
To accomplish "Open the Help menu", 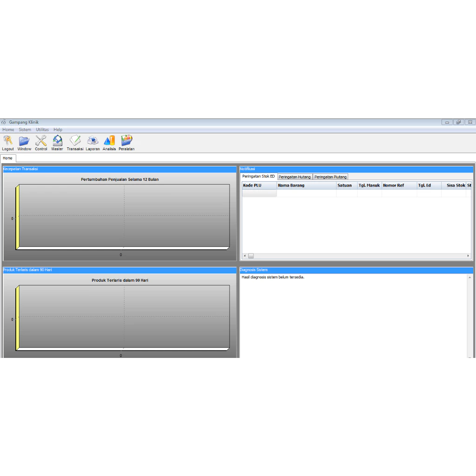I will [x=58, y=130].
